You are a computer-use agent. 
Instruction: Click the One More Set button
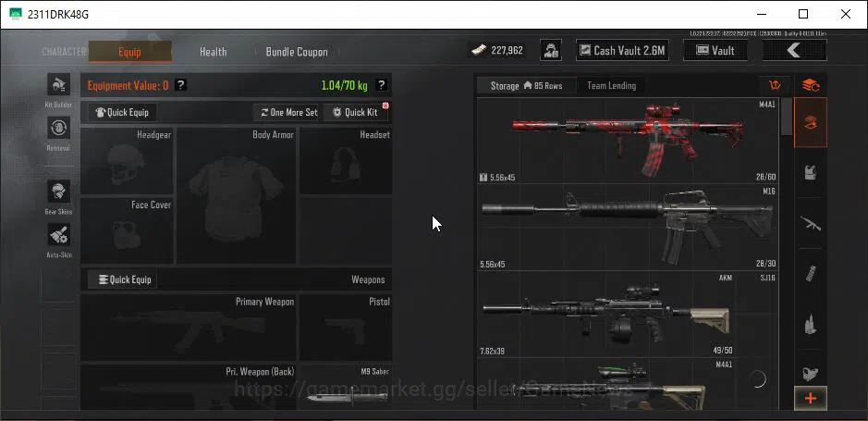(x=288, y=112)
